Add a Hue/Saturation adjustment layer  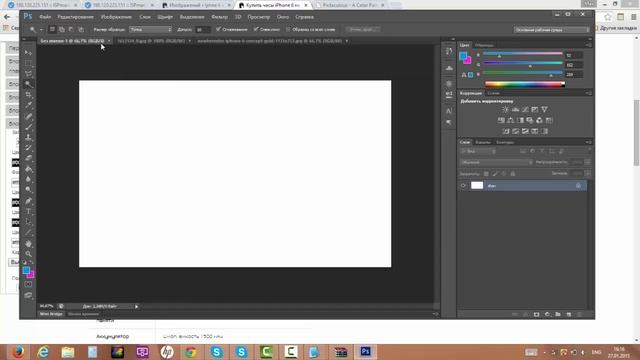(501, 120)
